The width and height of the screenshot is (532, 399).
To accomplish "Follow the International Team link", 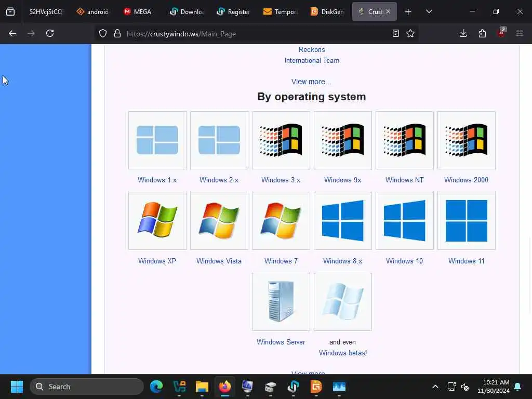I will click(x=312, y=60).
